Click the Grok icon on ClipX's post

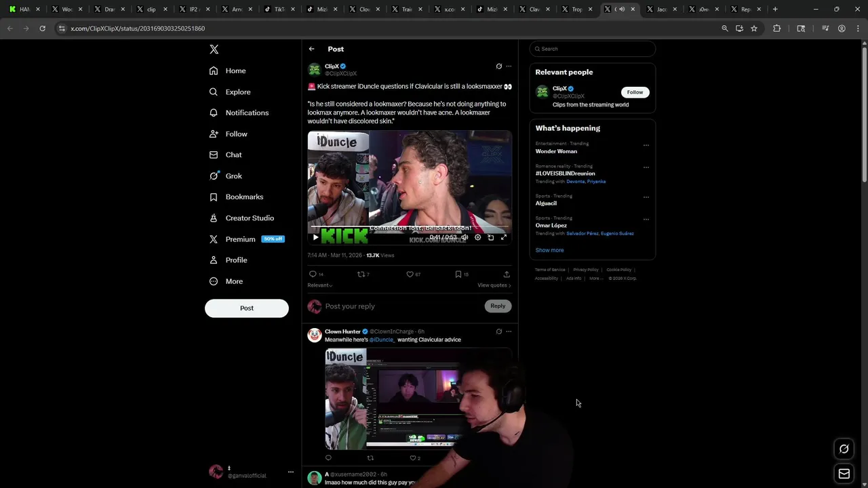[499, 66]
